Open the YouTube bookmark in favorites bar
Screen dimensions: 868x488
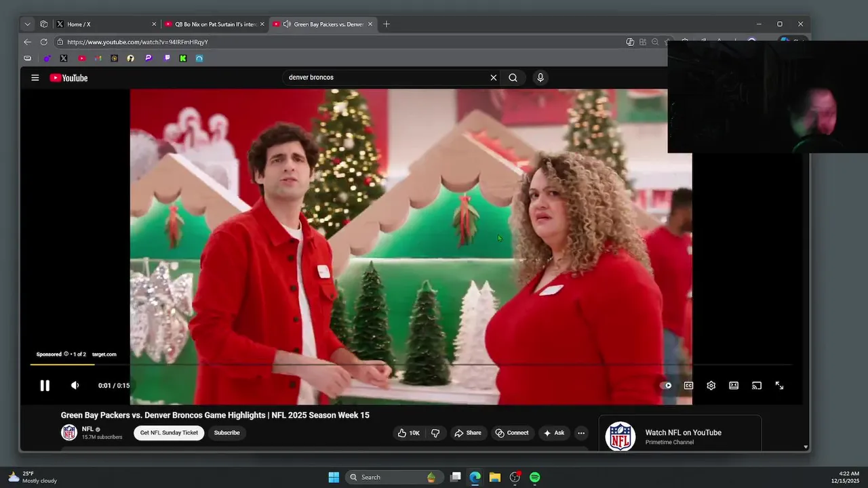click(x=81, y=58)
